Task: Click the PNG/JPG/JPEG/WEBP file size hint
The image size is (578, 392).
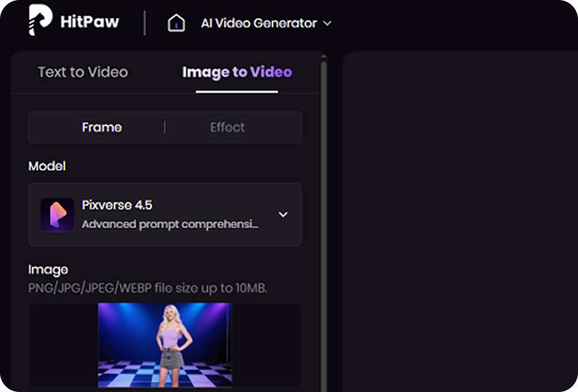Action: (x=148, y=288)
